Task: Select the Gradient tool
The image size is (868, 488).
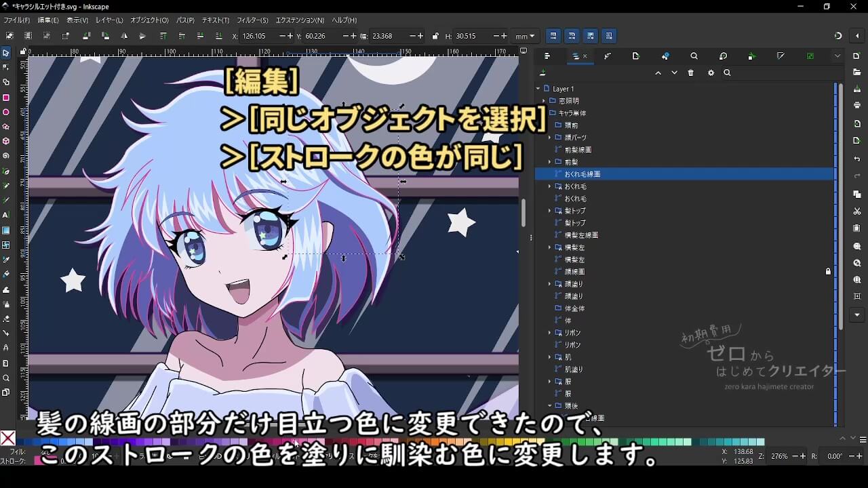Action: tap(6, 230)
